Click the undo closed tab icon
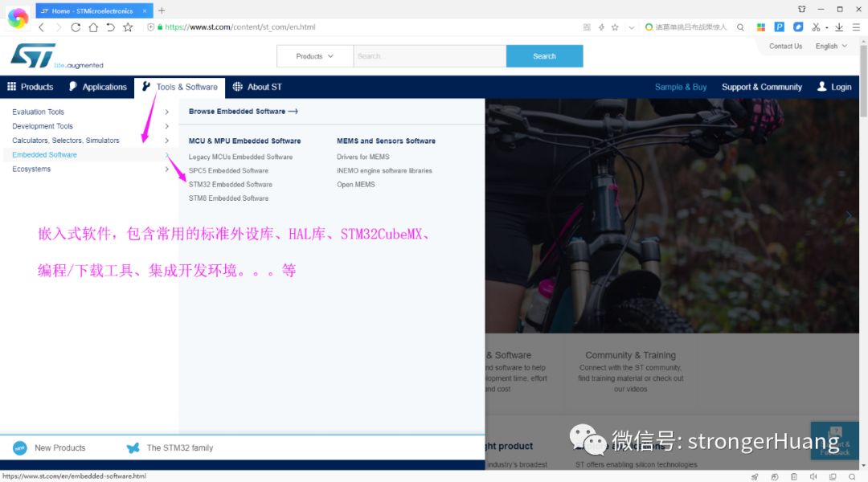 point(110,27)
